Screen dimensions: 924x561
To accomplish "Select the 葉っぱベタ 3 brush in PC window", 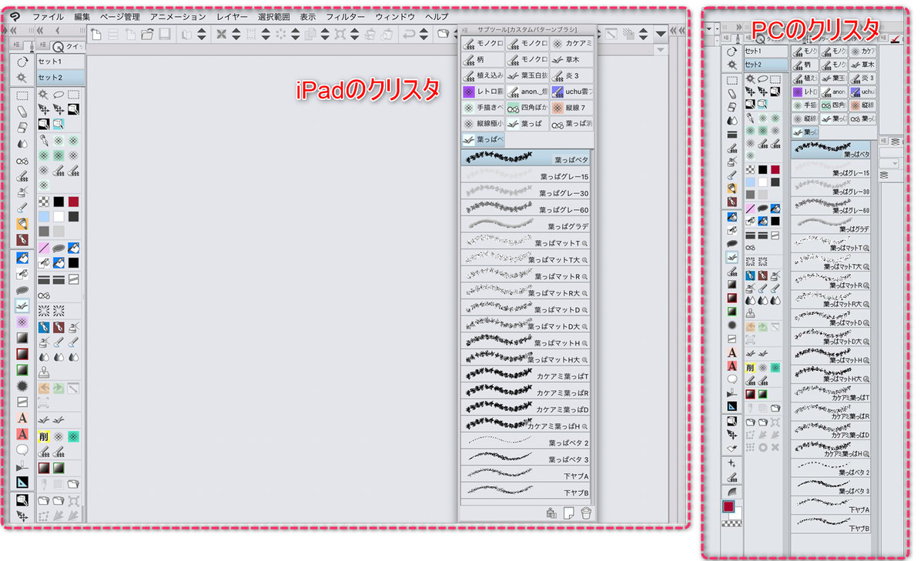I will click(x=831, y=486).
